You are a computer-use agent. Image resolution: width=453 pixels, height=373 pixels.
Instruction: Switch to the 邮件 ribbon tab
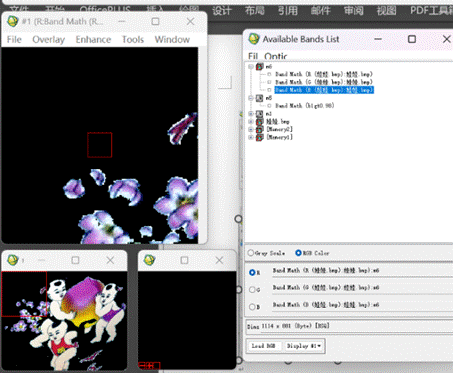click(x=320, y=11)
